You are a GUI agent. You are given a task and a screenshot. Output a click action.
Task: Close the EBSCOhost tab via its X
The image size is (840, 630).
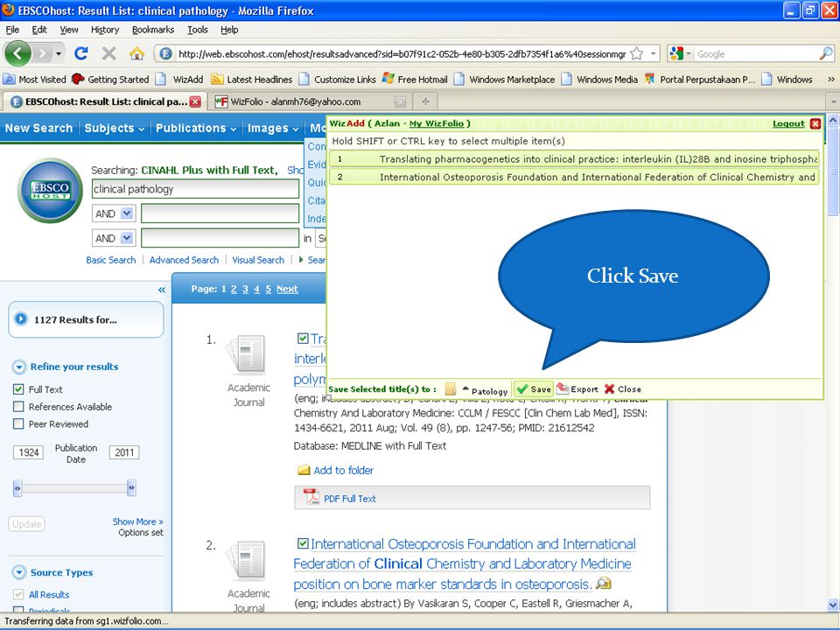(195, 101)
